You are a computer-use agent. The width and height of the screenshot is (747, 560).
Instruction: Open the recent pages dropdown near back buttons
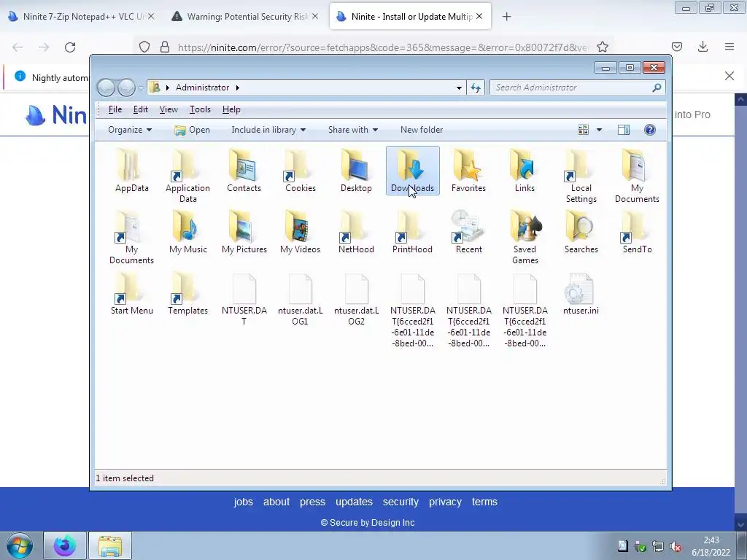click(x=141, y=87)
